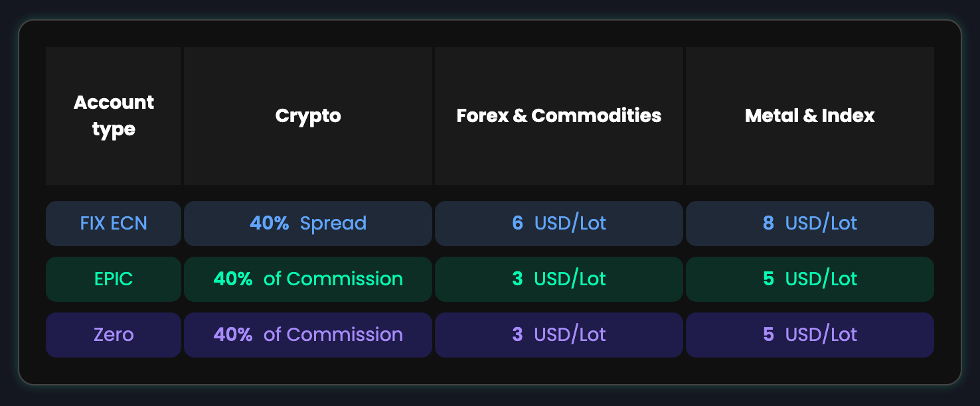
Task: Click FIX ECN's 6 USD/Lot forex cell
Action: coord(559,223)
